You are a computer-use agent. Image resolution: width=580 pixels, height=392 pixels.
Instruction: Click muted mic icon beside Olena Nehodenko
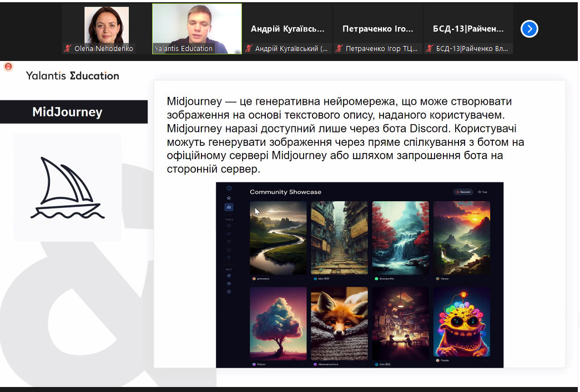tap(67, 48)
